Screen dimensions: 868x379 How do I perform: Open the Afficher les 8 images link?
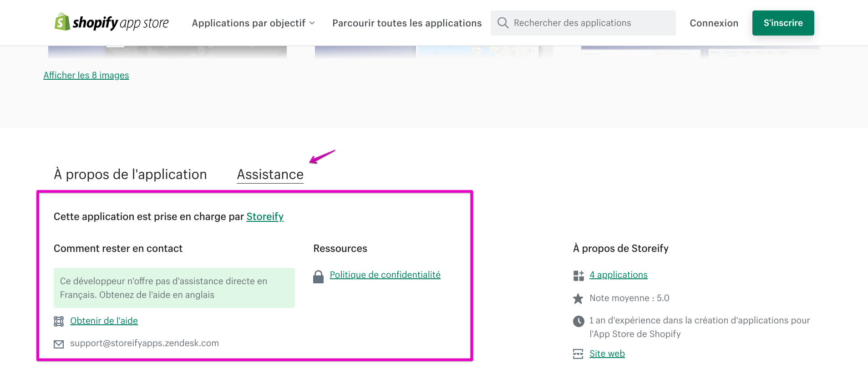[86, 75]
